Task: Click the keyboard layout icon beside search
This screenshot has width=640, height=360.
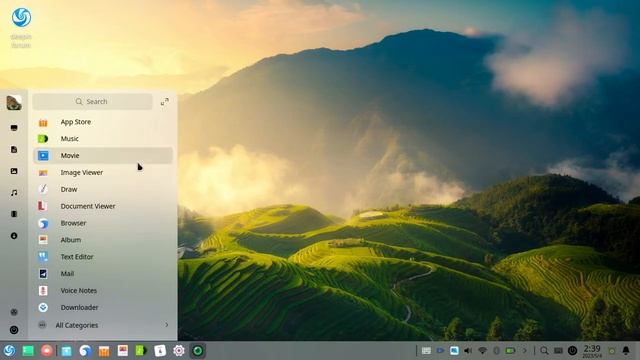Action: pos(558,351)
